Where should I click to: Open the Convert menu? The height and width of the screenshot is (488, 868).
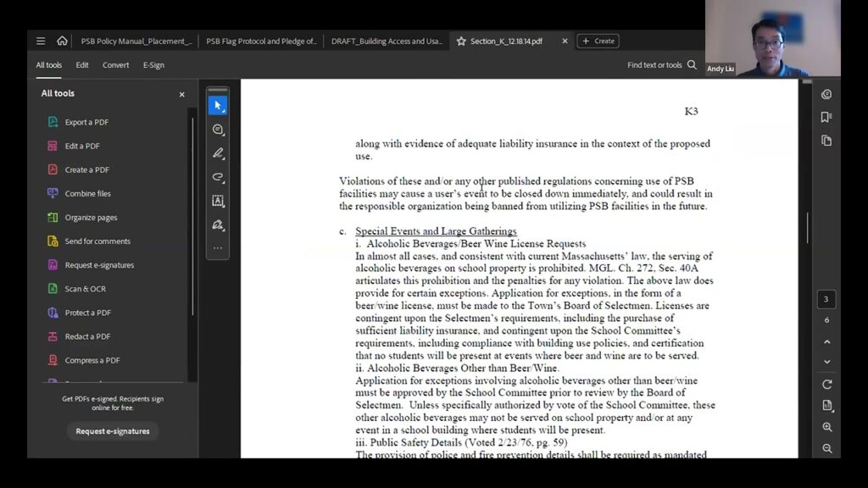[116, 65]
